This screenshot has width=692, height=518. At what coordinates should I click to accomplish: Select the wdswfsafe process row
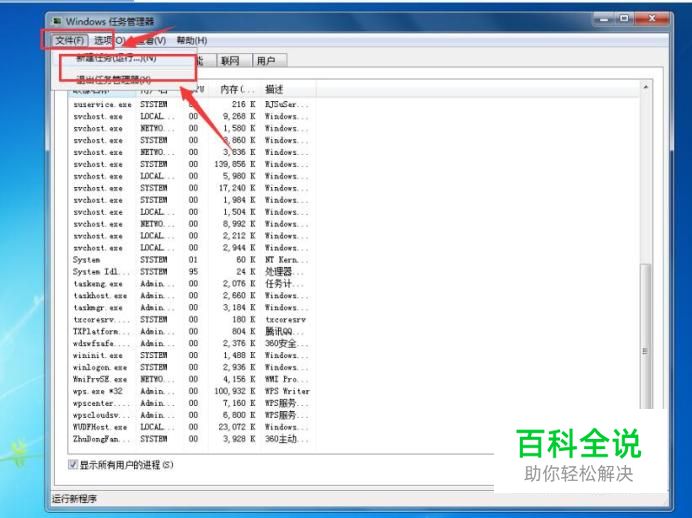(191, 343)
